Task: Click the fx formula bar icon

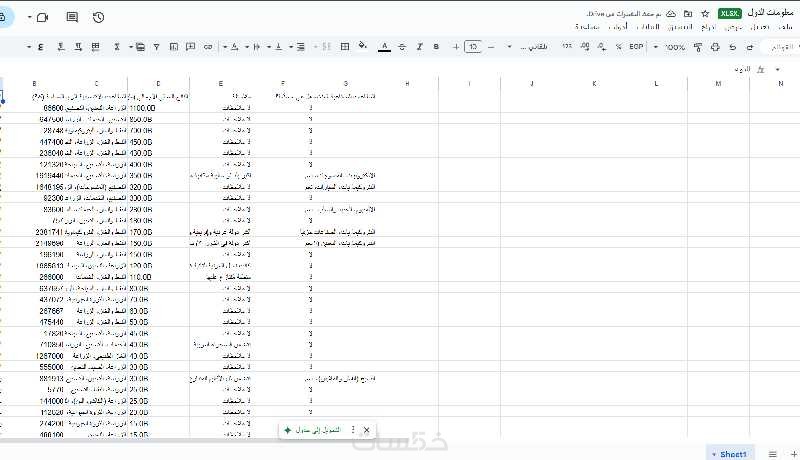Action: click(761, 69)
